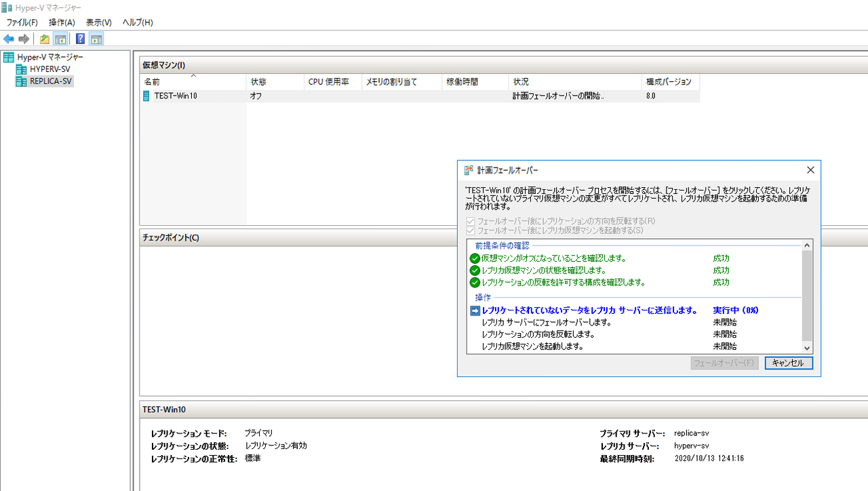Select レプリケートされていないデータをレプリカ サーバーに送信します row
868x491 pixels.
[x=635, y=311]
